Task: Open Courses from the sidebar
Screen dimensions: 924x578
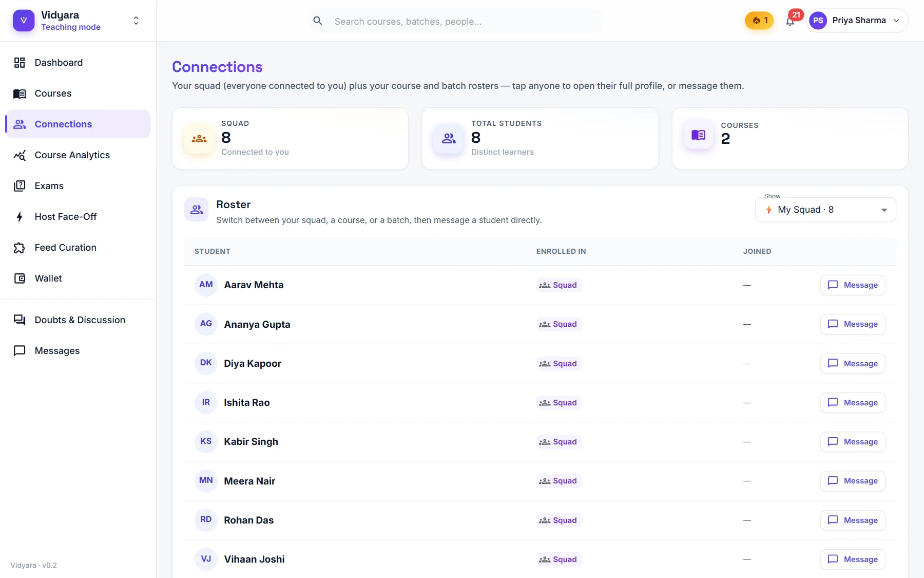Action: click(x=78, y=94)
